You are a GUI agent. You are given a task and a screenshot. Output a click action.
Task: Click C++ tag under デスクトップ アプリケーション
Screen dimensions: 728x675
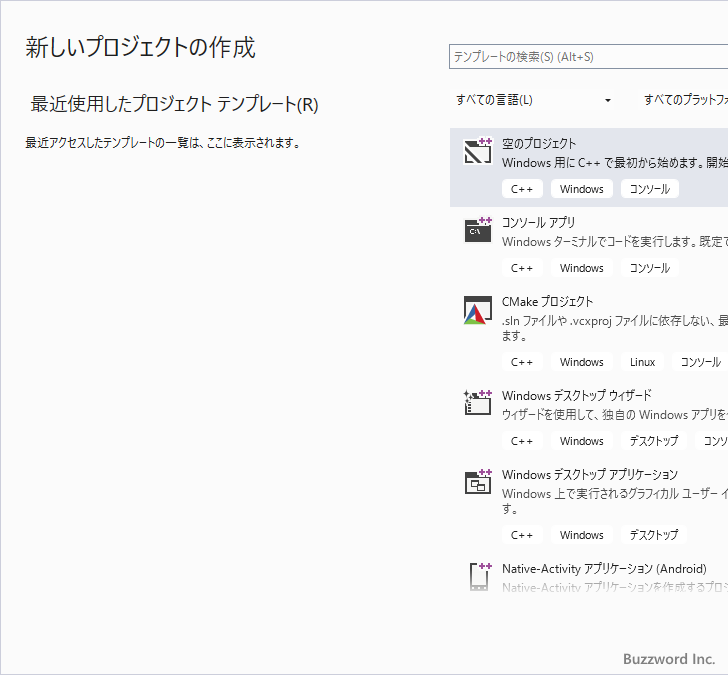pyautogui.click(x=522, y=535)
